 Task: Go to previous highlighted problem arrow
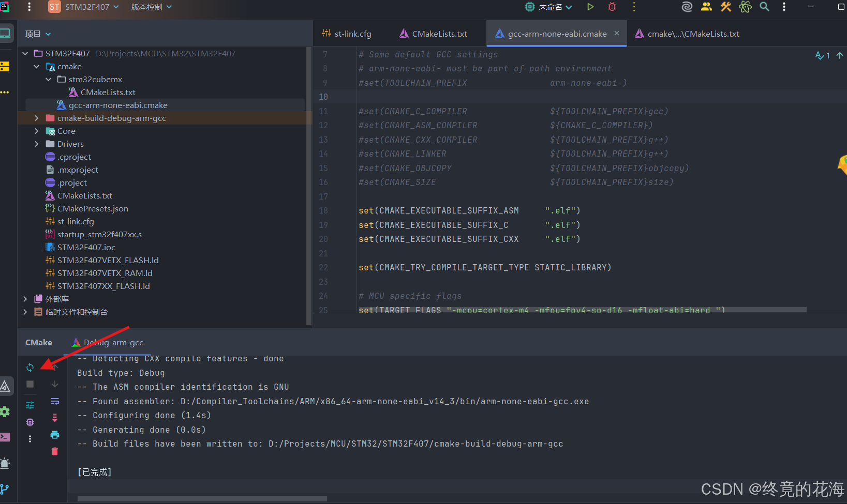[840, 55]
